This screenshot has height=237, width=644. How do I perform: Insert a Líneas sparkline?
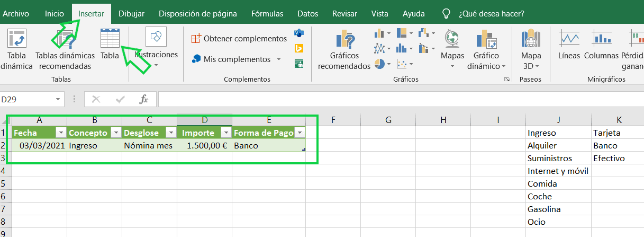tap(569, 45)
